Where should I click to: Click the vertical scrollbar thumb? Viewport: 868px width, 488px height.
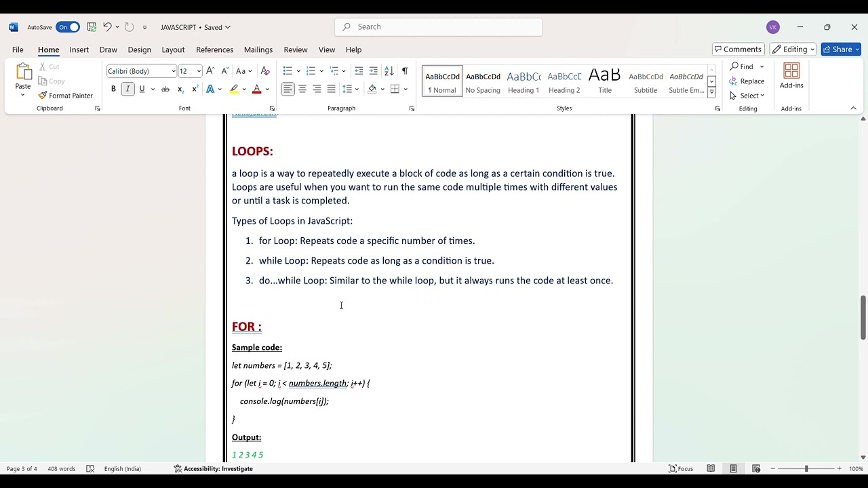coord(863,317)
